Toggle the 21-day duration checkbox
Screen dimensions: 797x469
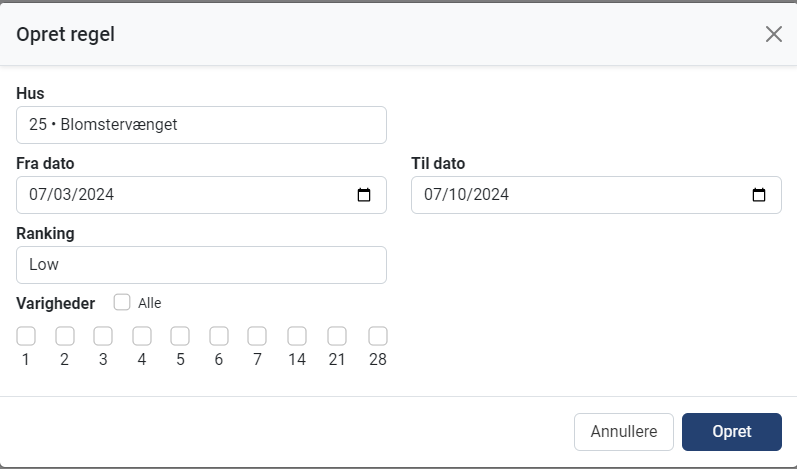pos(337,336)
